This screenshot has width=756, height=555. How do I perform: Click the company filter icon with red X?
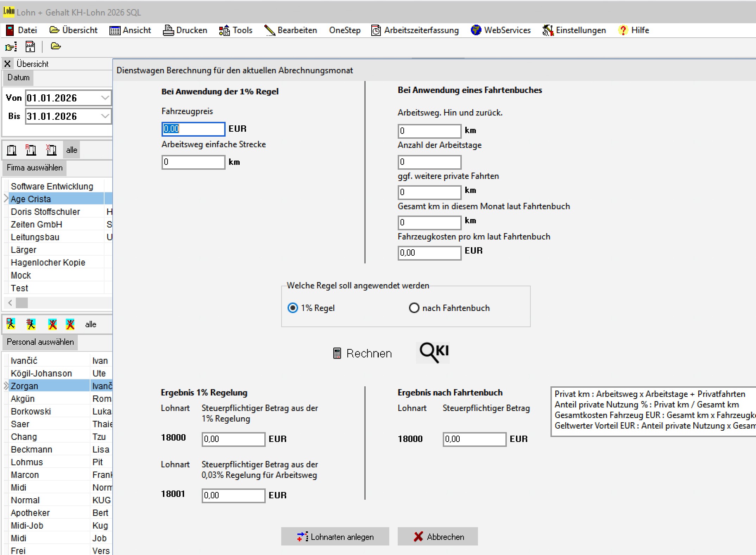click(x=51, y=150)
